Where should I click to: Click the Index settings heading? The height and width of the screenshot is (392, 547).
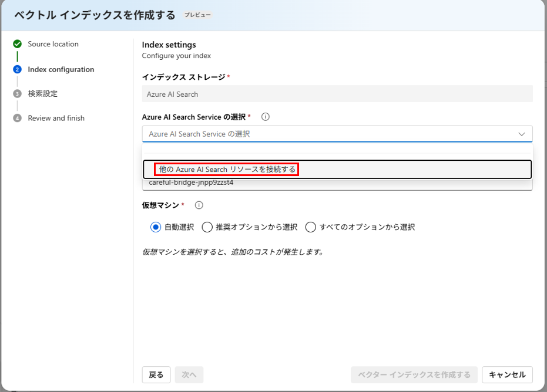tap(169, 45)
